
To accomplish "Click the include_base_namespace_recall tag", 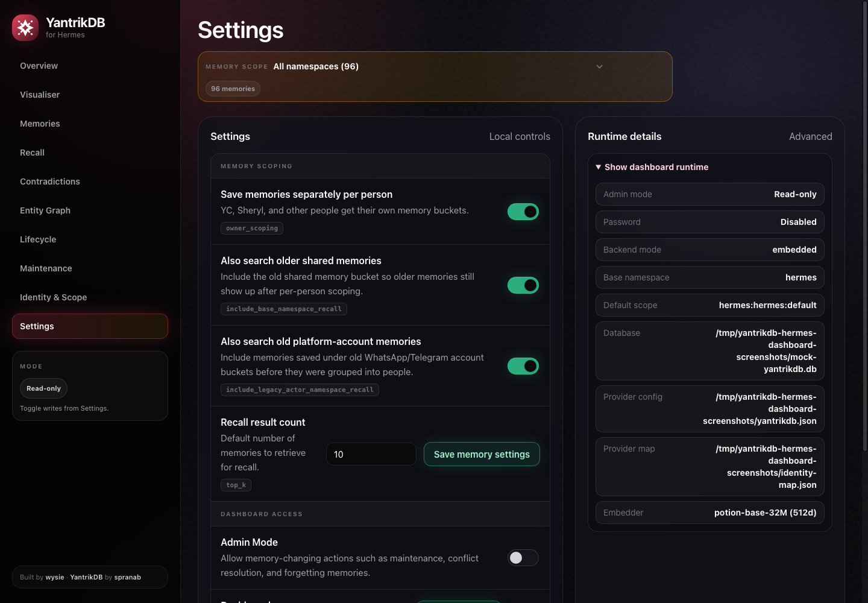I will coord(284,309).
